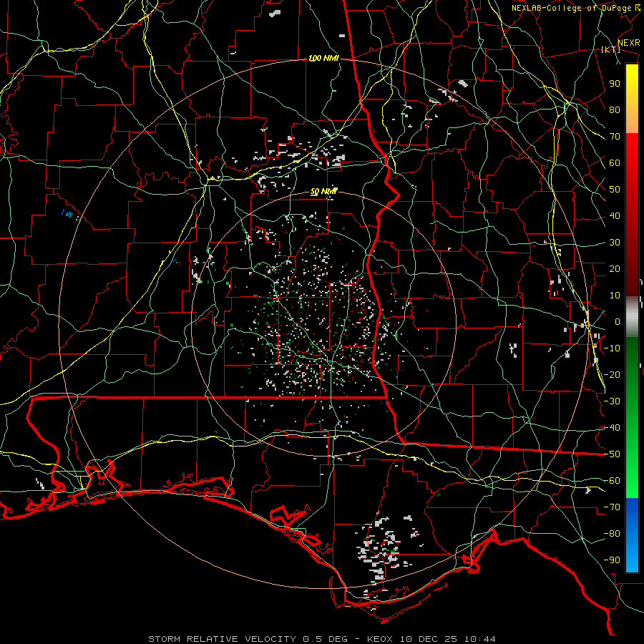Viewport: 644px width, 644px height.
Task: Click the "-70" value on velocity scale
Action: pyautogui.click(x=612, y=507)
